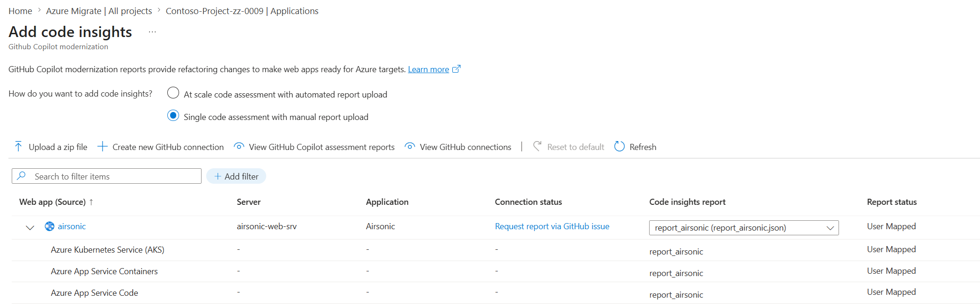Open the ellipsis menu next to Add code insights
980x307 pixels.
coord(152,32)
